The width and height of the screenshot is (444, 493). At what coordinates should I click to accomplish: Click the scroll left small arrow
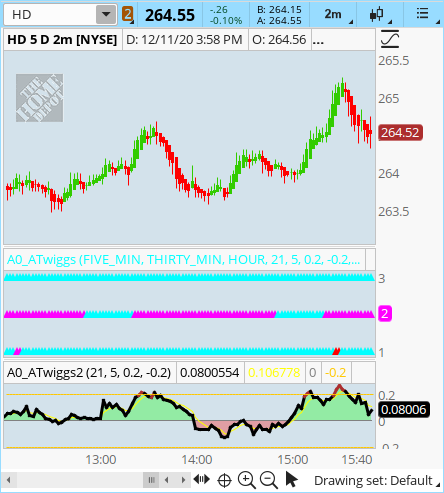[x=167, y=480]
